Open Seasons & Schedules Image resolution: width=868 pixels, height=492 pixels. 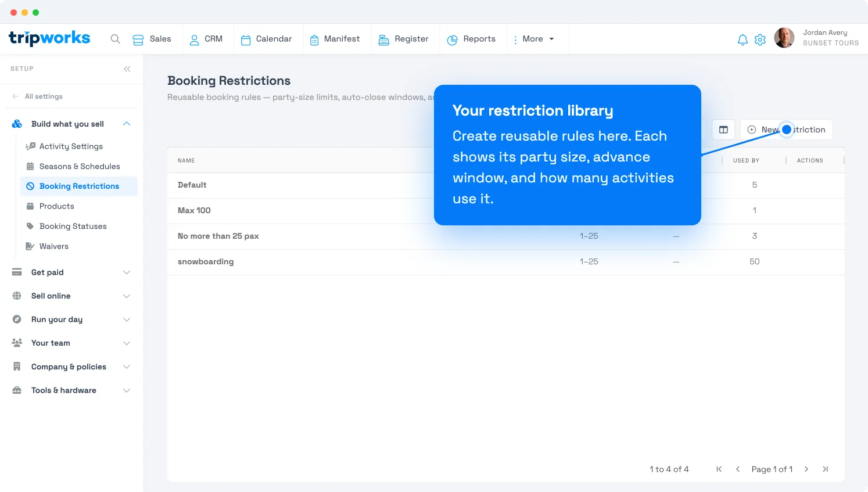(x=80, y=166)
